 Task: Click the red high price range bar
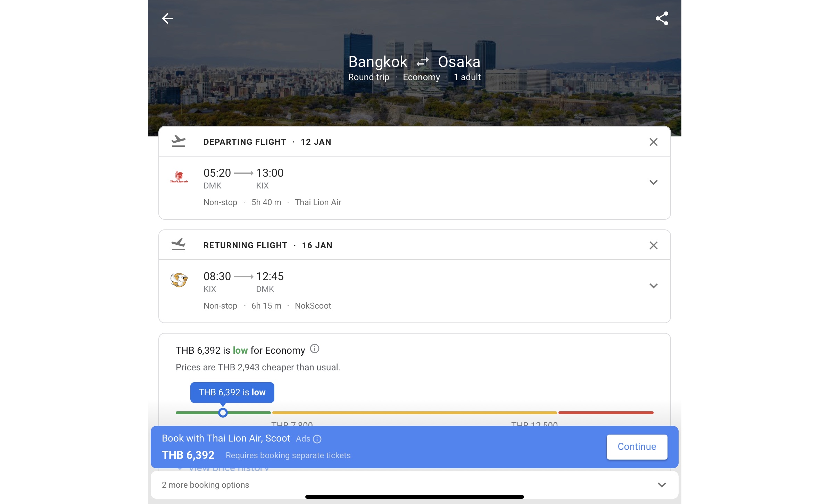click(606, 412)
